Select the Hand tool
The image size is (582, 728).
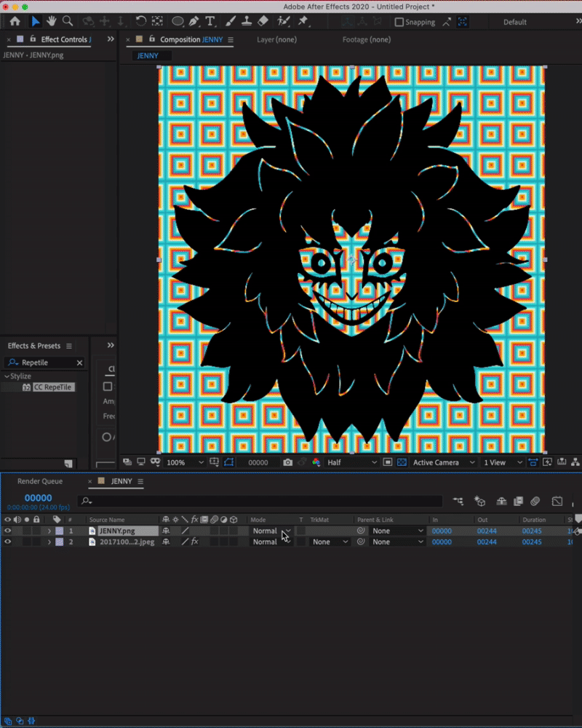51,21
